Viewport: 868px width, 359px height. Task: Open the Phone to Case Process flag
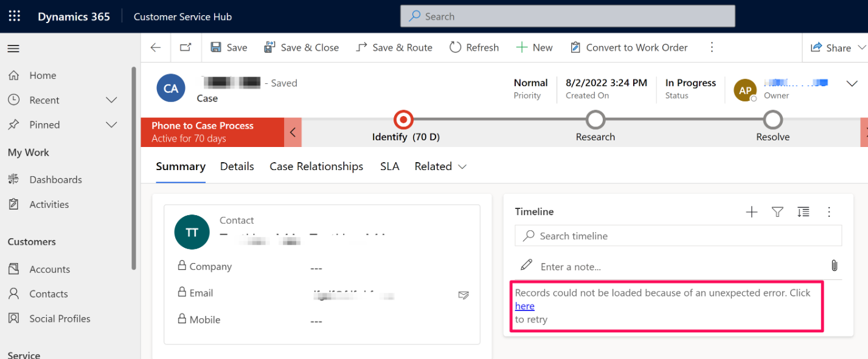tap(212, 132)
